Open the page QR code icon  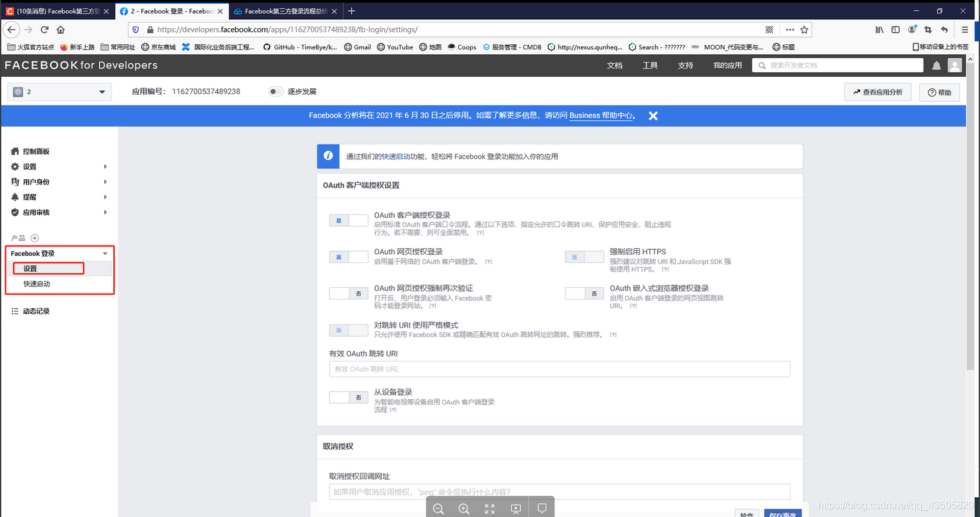[x=770, y=29]
